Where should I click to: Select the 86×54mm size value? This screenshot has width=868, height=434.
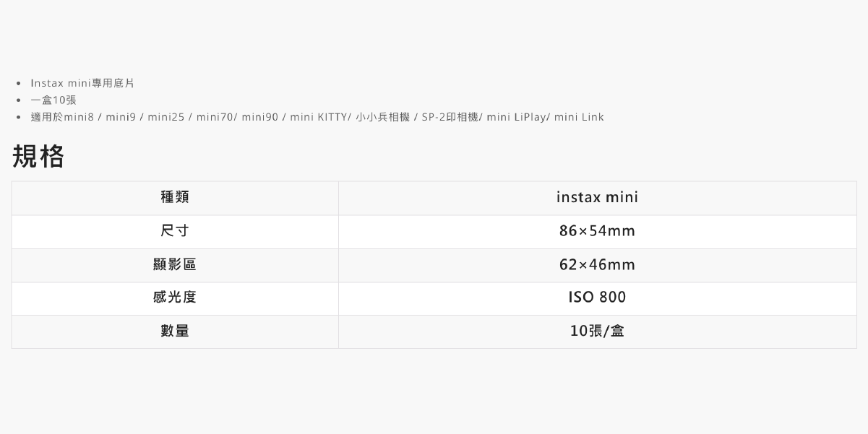tap(597, 231)
